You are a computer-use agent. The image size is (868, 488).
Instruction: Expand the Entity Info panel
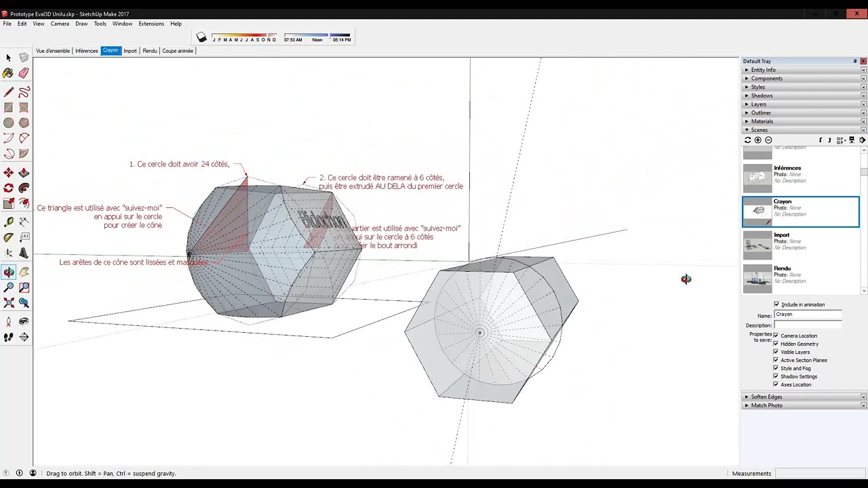click(x=800, y=70)
